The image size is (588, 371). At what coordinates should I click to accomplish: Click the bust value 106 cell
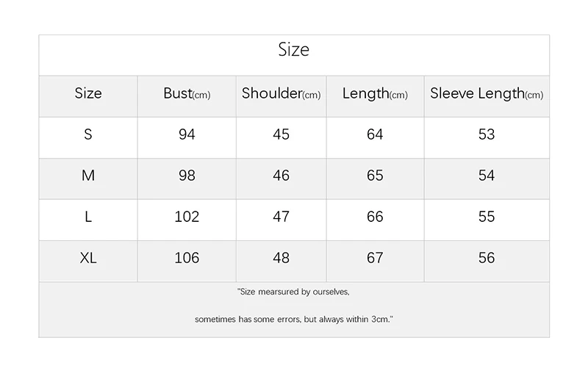(x=187, y=258)
